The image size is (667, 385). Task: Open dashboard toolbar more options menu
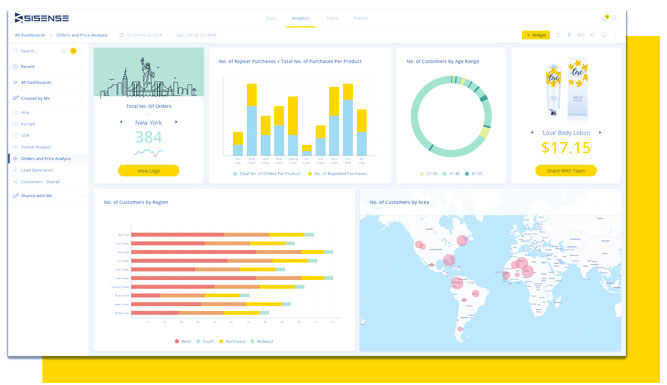[616, 35]
